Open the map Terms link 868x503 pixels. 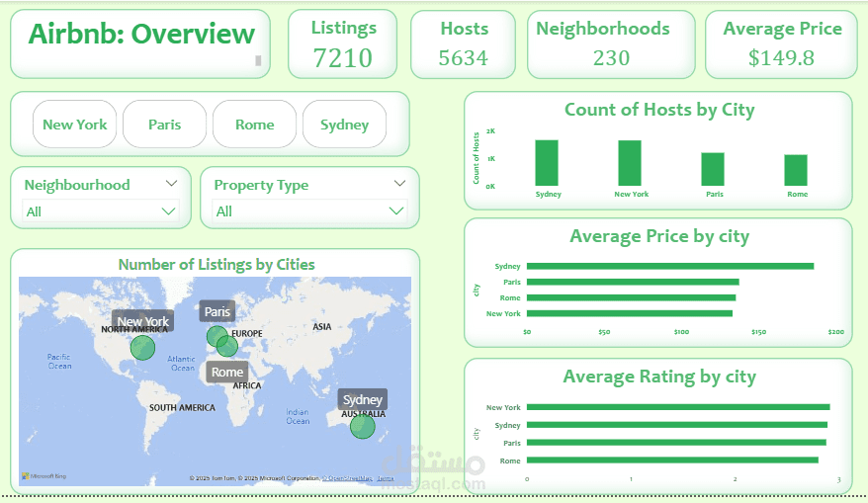coord(386,478)
